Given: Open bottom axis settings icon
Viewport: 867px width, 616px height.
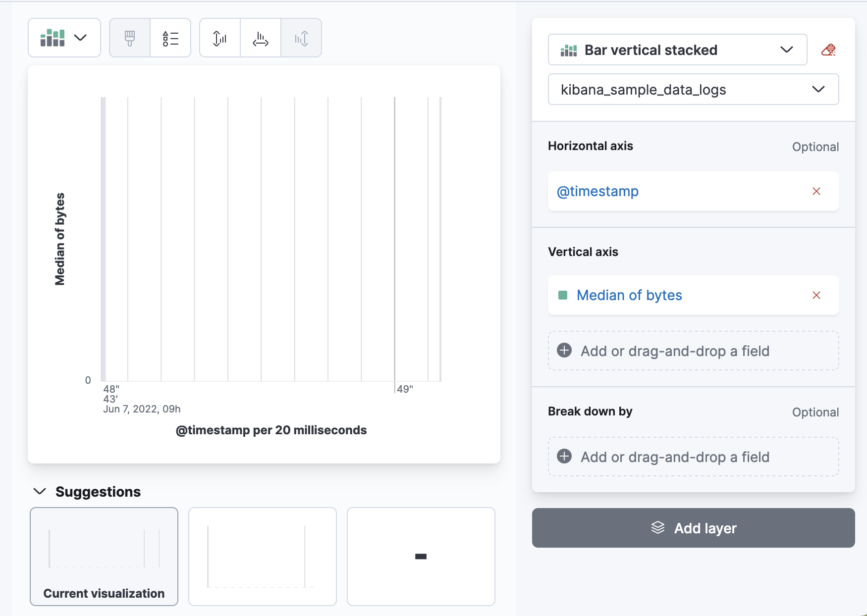Looking at the screenshot, I should 261,38.
